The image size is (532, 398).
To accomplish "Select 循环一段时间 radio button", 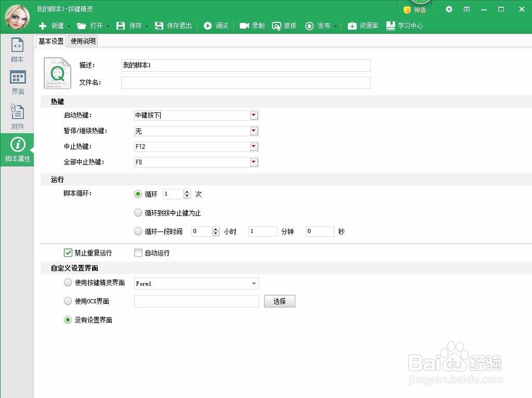I will pyautogui.click(x=138, y=231).
